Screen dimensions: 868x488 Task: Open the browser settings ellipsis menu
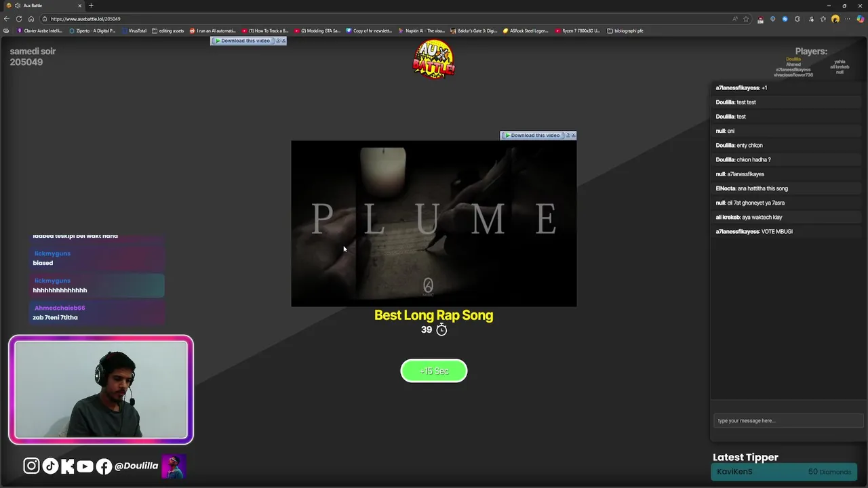click(x=848, y=19)
